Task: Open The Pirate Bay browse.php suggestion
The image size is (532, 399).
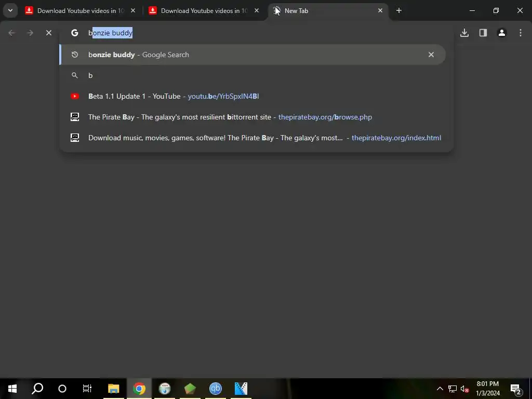Action: (x=252, y=117)
